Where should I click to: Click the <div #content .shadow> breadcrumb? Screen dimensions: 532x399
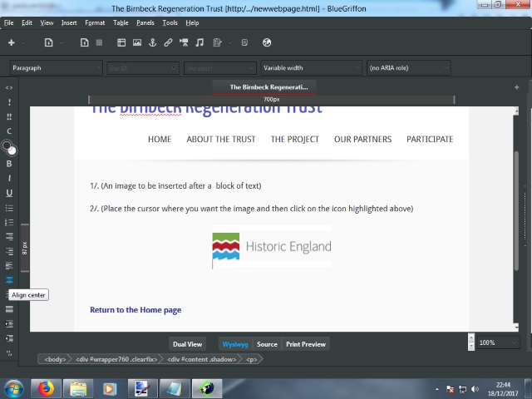pos(201,359)
